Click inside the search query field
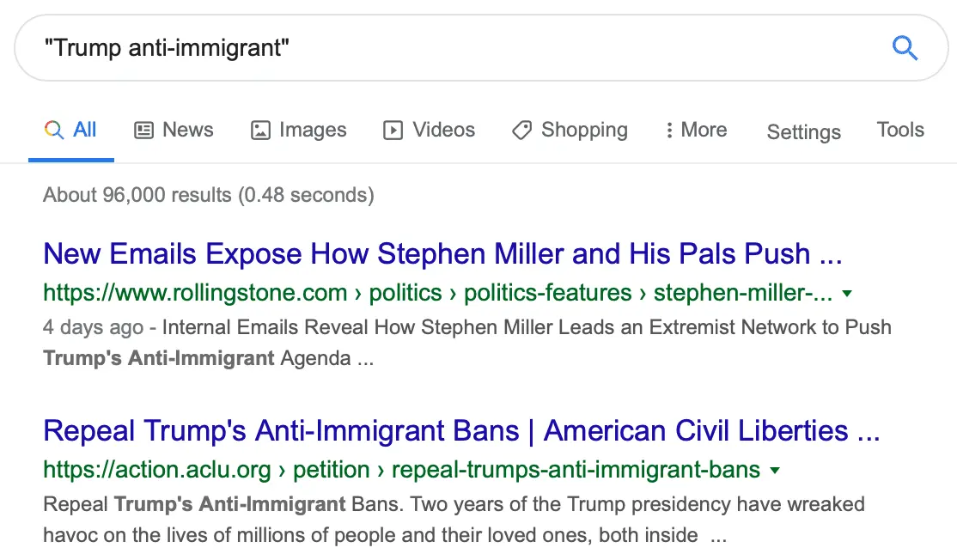 pyautogui.click(x=344, y=48)
